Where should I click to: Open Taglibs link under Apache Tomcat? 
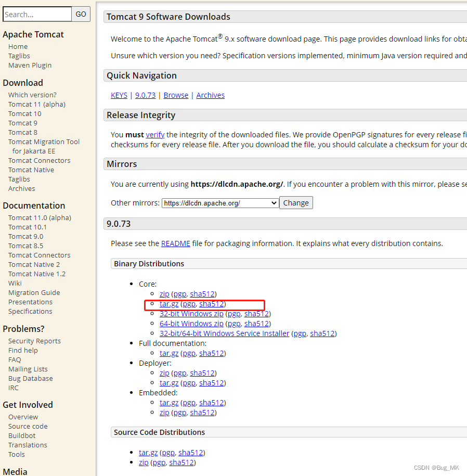[19, 56]
